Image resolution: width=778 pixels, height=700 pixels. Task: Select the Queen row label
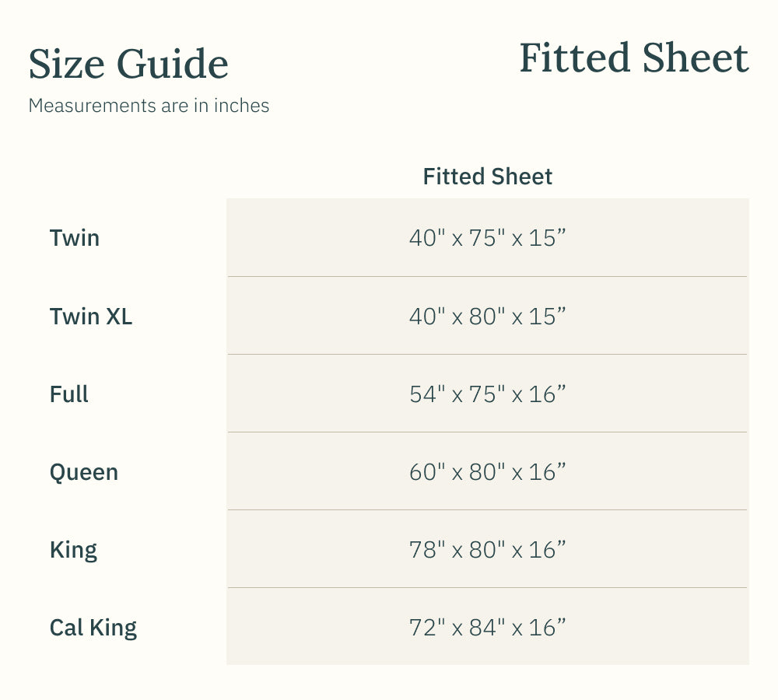pos(84,472)
